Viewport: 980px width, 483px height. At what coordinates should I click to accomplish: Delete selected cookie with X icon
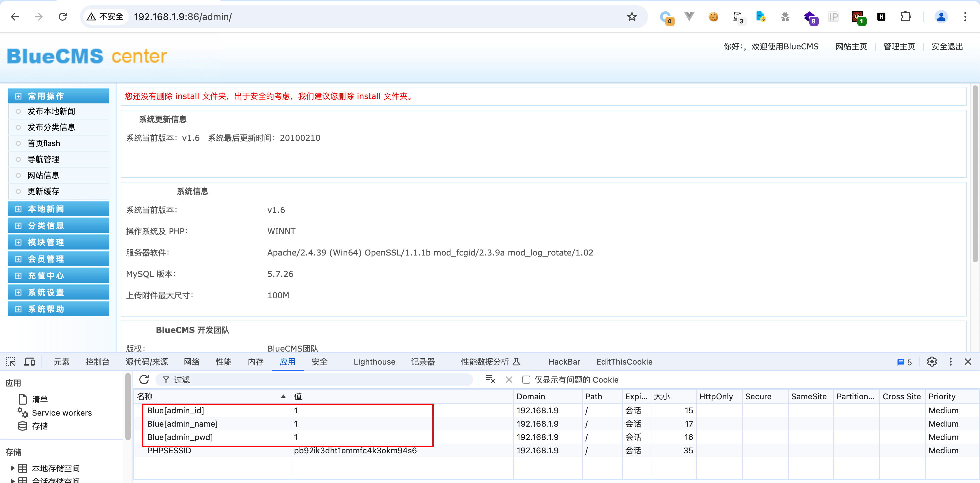click(x=509, y=380)
